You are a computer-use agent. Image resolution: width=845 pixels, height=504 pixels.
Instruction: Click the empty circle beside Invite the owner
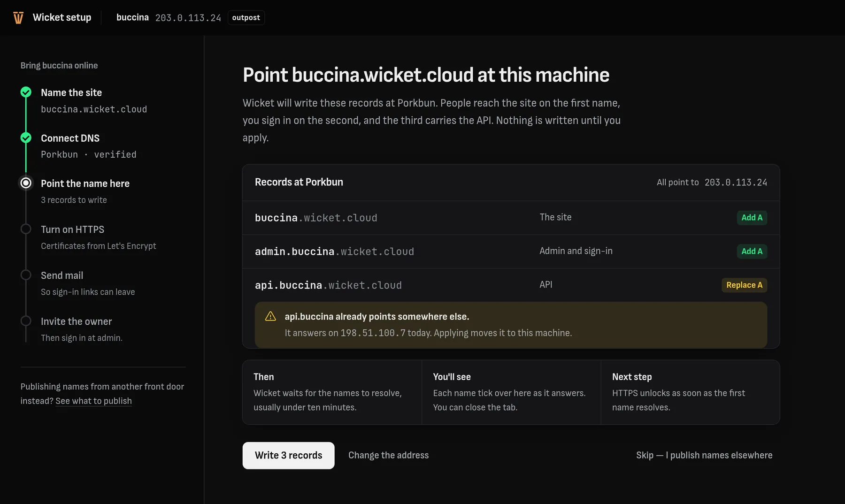coord(26,321)
